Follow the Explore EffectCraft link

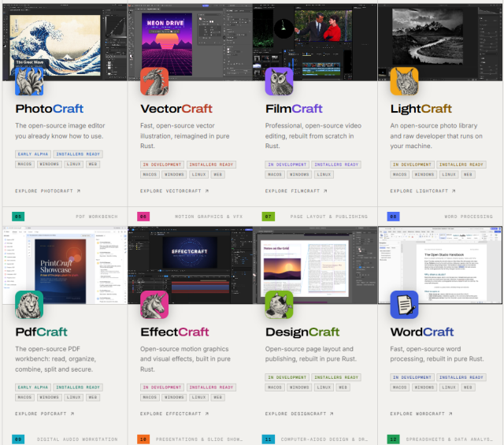[x=174, y=413]
